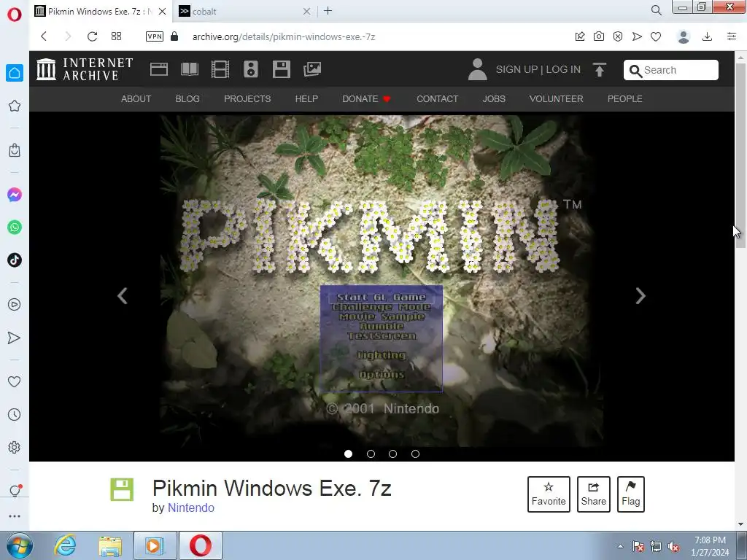747x560 pixels.
Task: Open the CONTACT menu item
Action: (438, 98)
